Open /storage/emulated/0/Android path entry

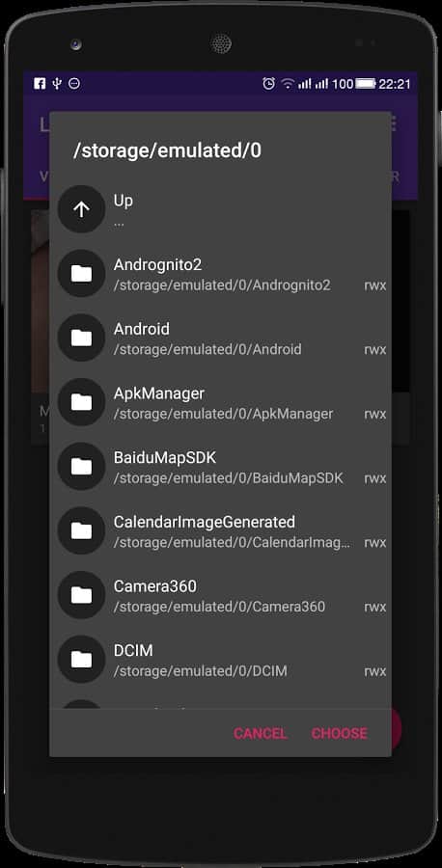[x=207, y=349]
